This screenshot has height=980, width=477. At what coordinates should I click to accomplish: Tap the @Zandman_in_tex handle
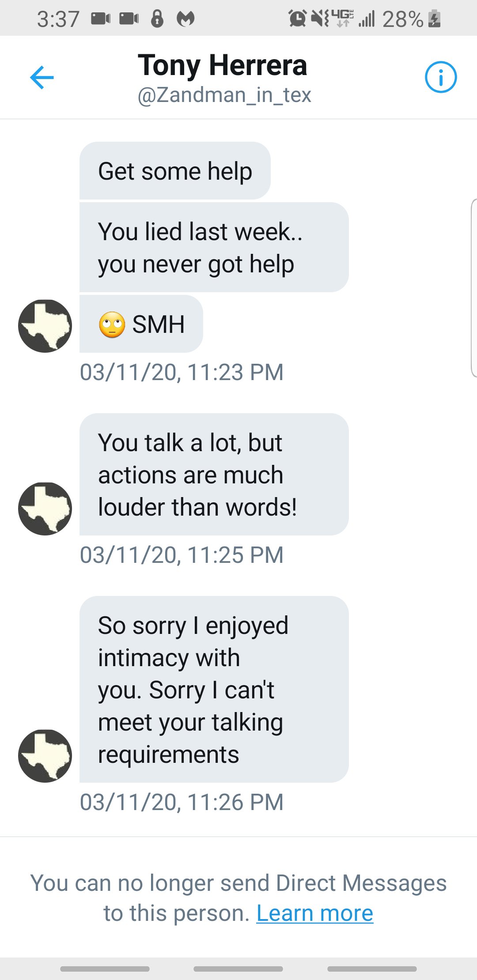[224, 95]
